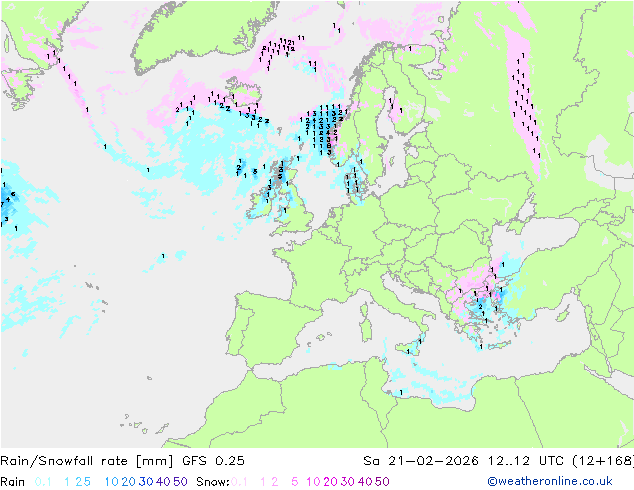Image resolution: width=634 pixels, height=490 pixels.
Task: Pick the Snow 40 legend value
Action: 365,482
